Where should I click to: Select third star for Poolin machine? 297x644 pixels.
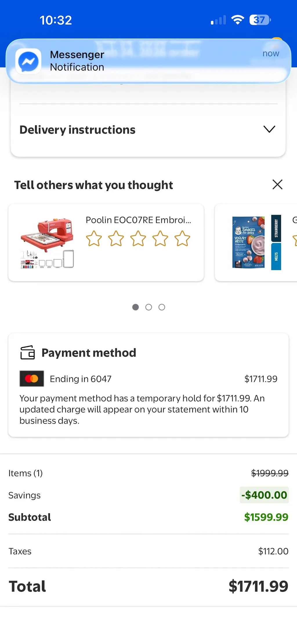[x=138, y=239]
